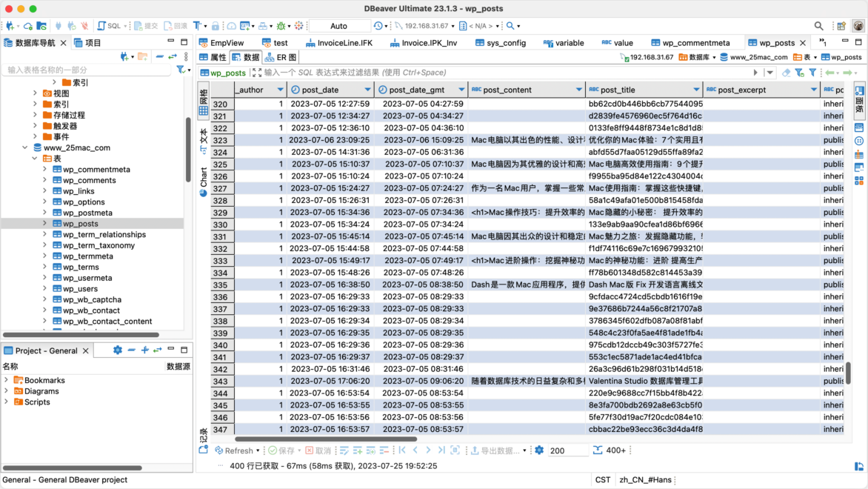Select wp_users table in tree

point(80,289)
